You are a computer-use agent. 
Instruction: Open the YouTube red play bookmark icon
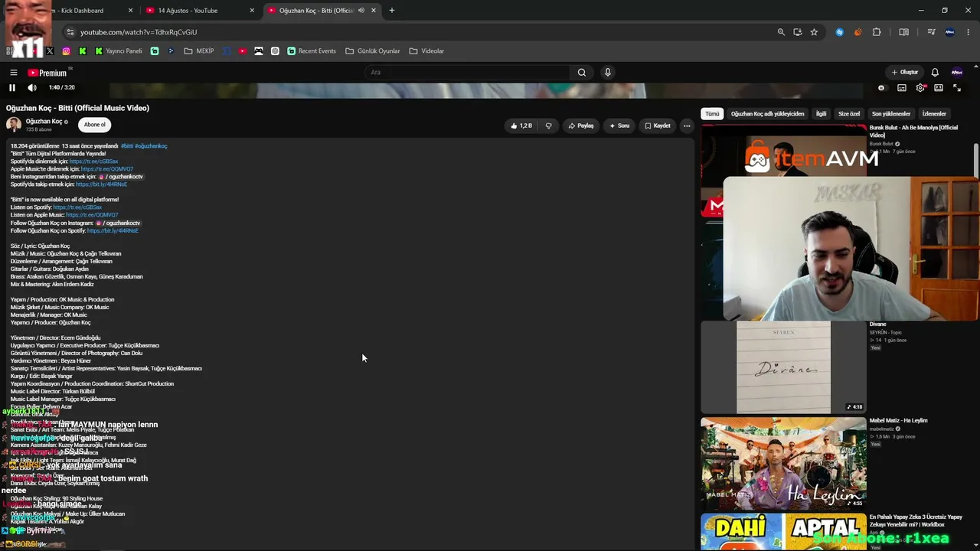(243, 51)
